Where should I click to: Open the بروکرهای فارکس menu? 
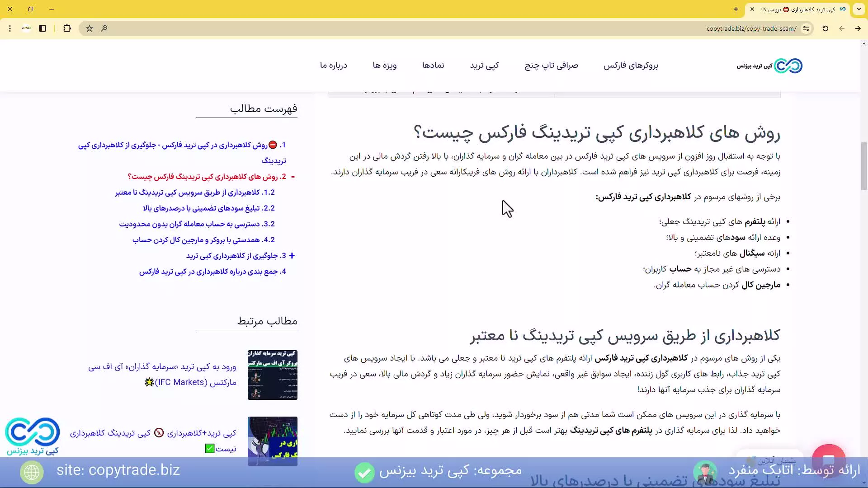[x=631, y=66]
